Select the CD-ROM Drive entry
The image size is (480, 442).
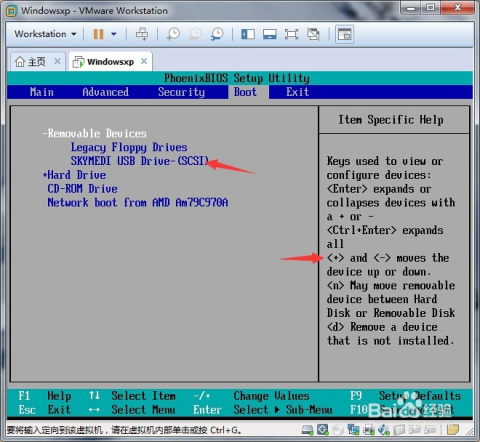82,189
